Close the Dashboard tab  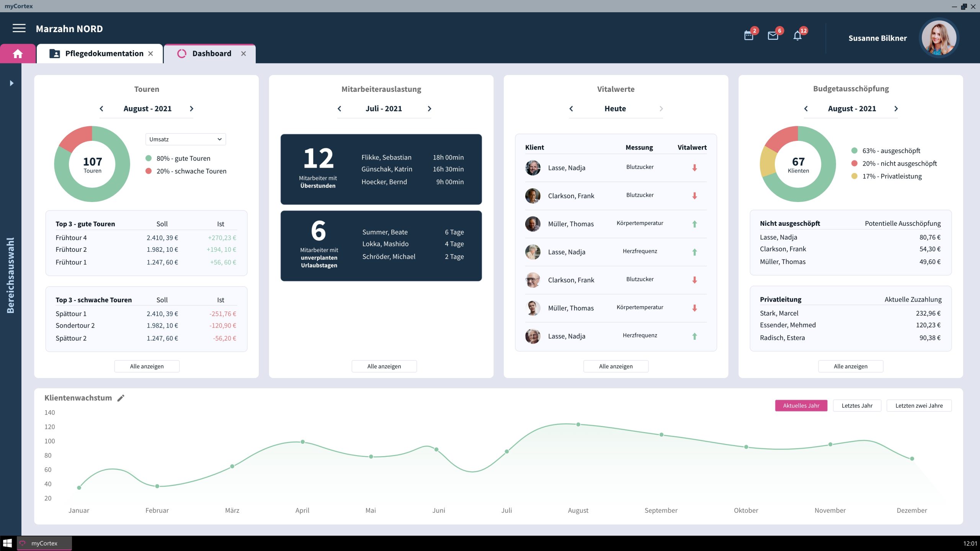[243, 54]
